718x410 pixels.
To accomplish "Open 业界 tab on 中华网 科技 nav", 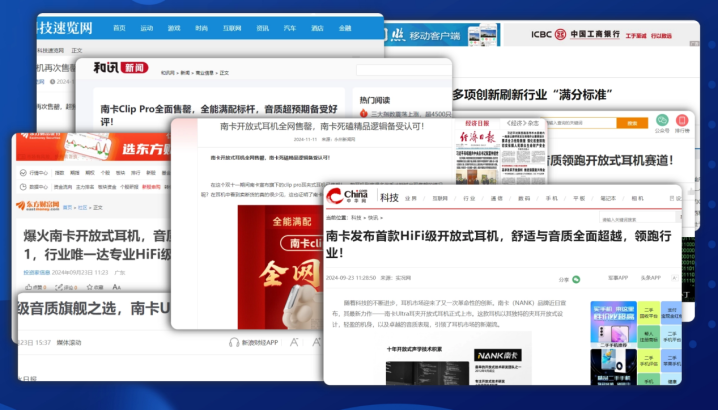I will (411, 198).
